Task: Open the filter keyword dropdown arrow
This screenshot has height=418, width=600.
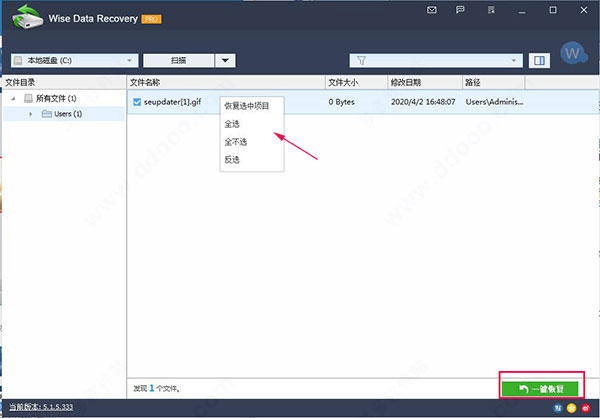Action: point(514,60)
